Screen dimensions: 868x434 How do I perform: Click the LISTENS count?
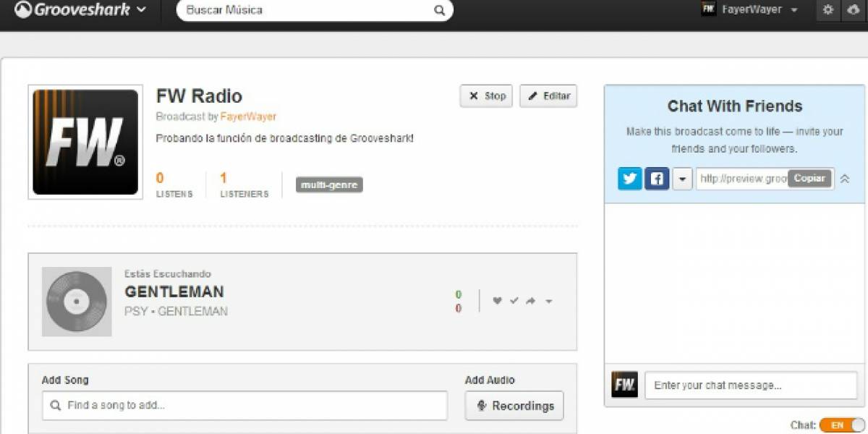[160, 178]
